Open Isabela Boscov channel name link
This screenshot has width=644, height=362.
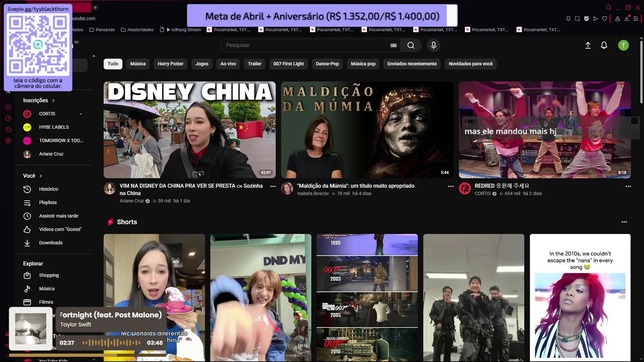point(313,194)
